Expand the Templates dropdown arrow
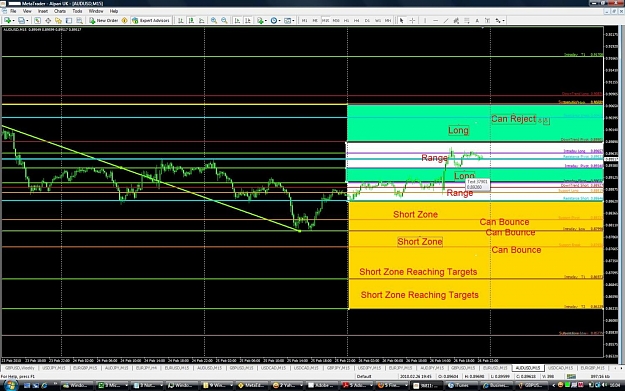This screenshot has width=625, height=391. 293,20
